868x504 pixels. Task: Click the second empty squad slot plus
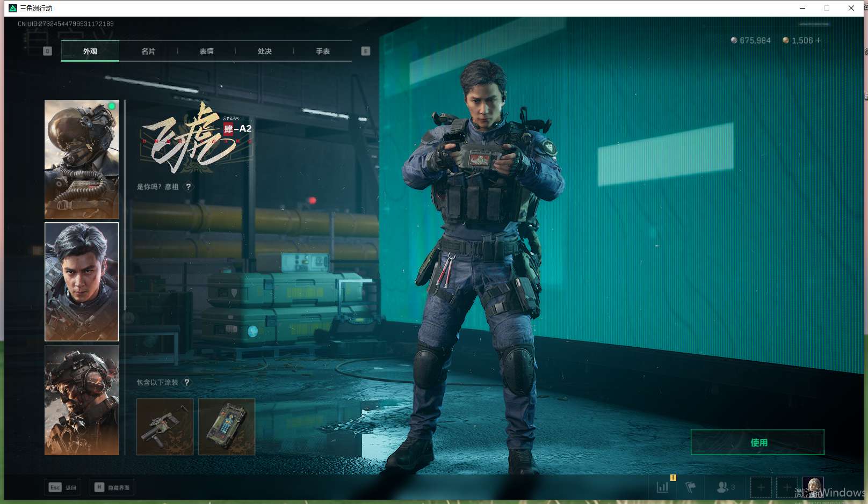click(x=786, y=487)
